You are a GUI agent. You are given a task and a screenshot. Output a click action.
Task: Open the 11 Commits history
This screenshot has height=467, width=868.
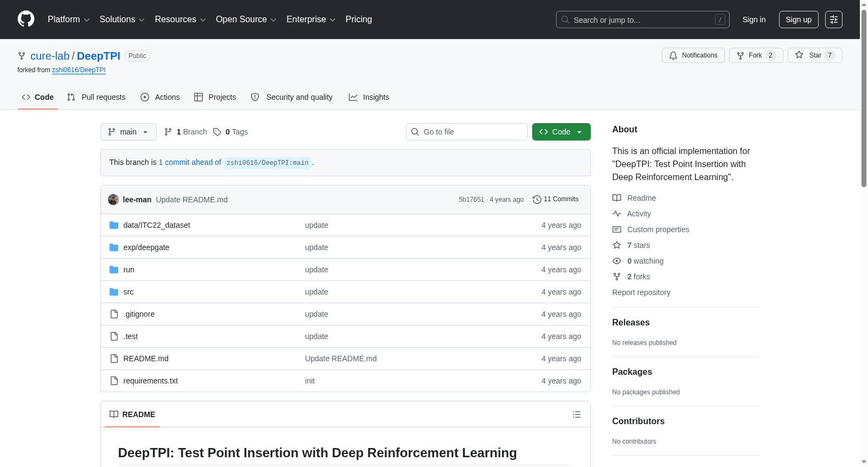click(556, 199)
